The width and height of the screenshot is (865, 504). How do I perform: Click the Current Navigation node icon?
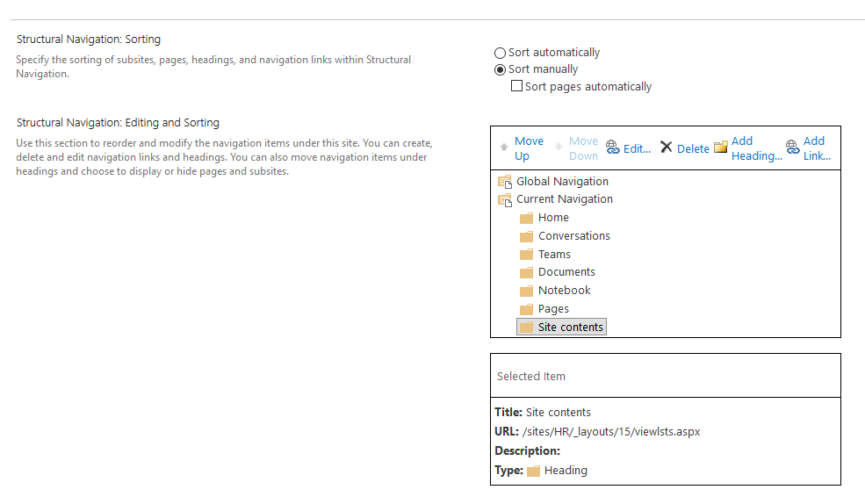(x=505, y=199)
